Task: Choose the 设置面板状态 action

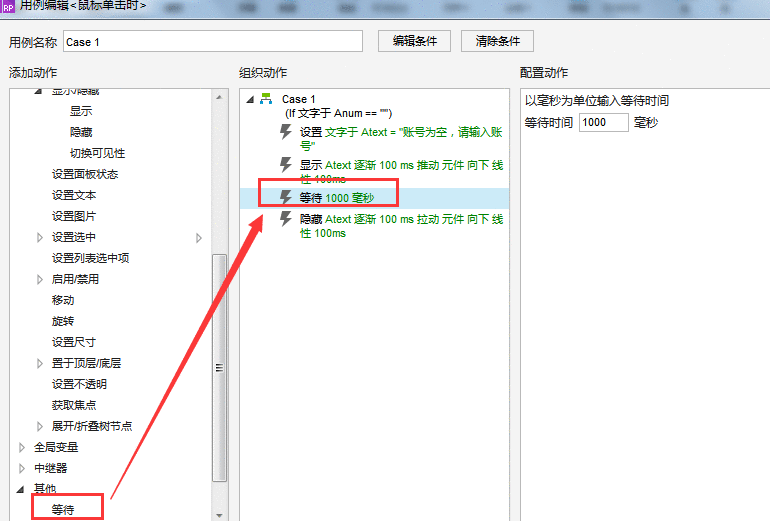Action: pyautogui.click(x=85, y=174)
